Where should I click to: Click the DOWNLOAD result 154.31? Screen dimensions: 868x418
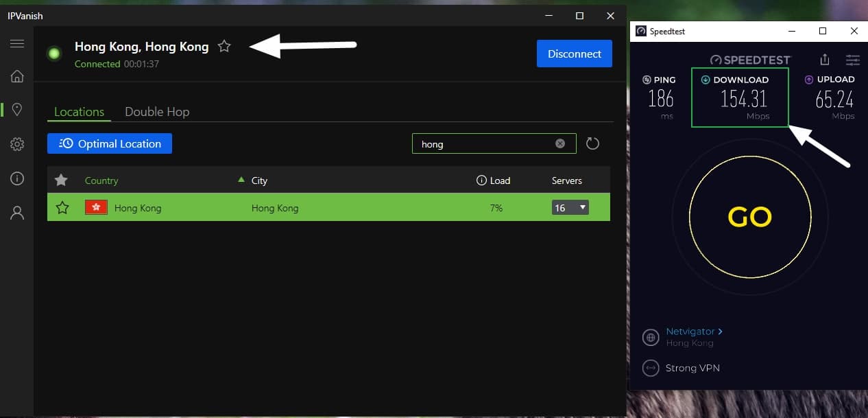[x=743, y=100]
